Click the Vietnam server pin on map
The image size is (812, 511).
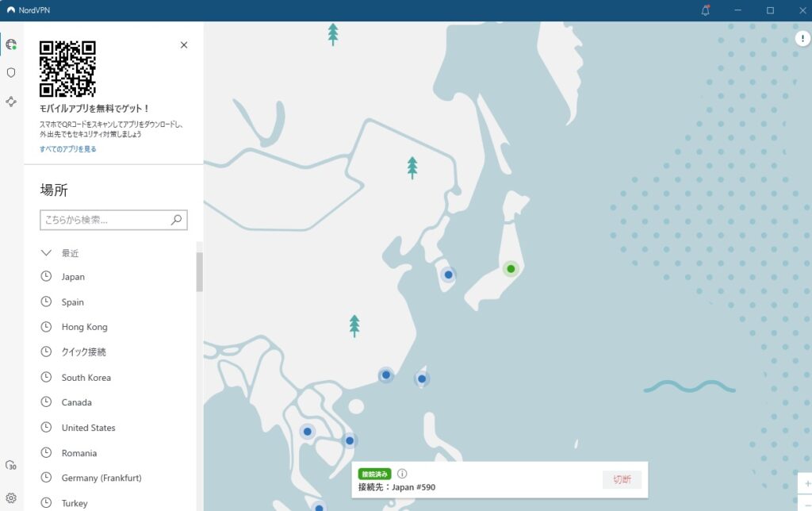click(350, 440)
